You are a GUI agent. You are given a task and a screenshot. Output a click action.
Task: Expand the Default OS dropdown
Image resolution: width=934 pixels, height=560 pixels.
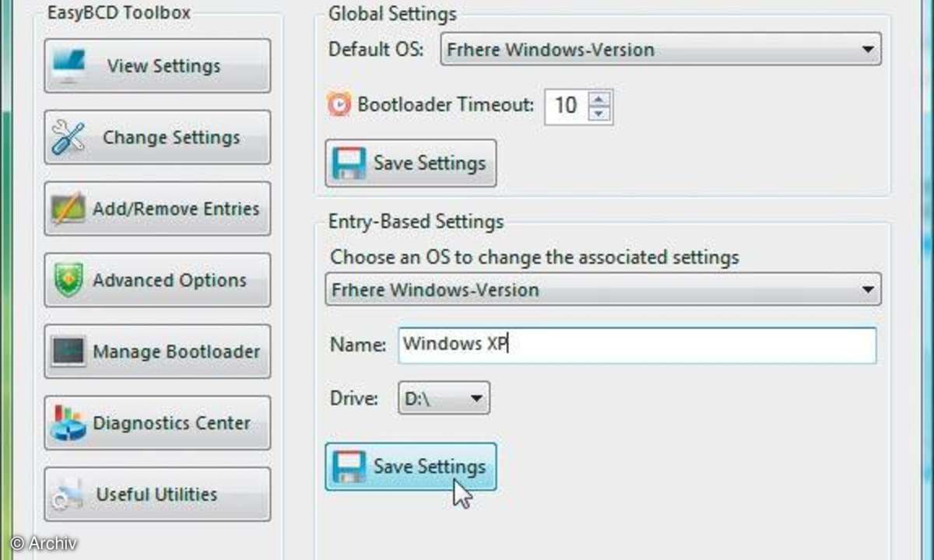click(x=868, y=50)
